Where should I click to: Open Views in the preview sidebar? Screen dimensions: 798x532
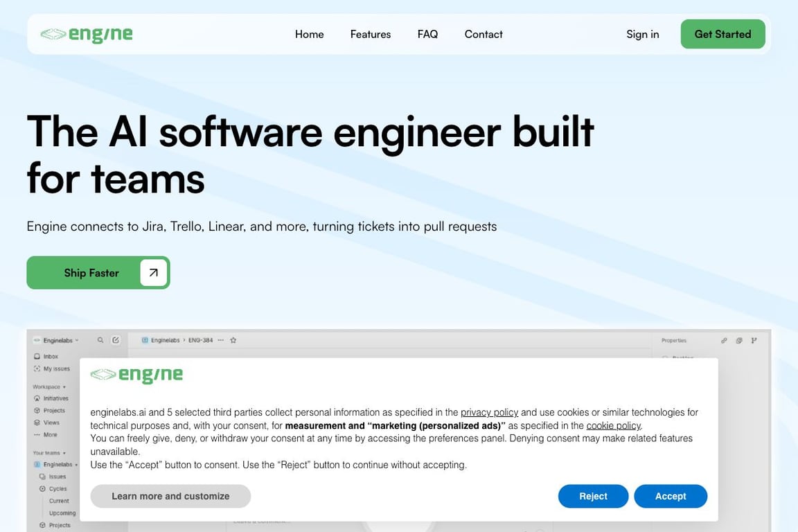[46, 423]
